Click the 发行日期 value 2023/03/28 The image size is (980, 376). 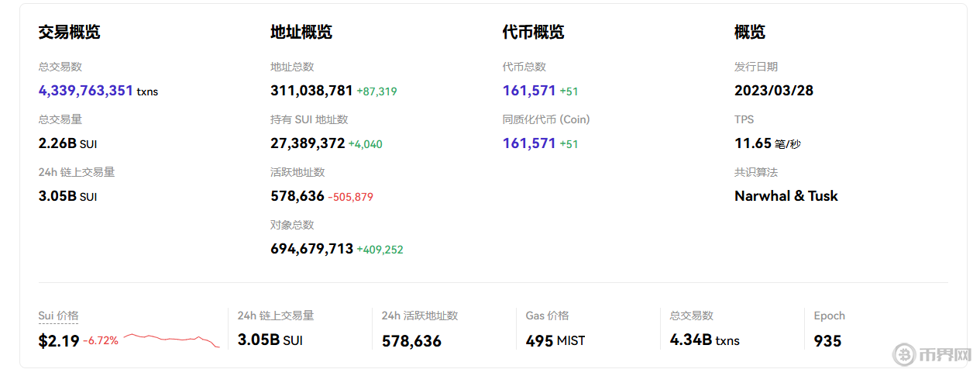[773, 91]
